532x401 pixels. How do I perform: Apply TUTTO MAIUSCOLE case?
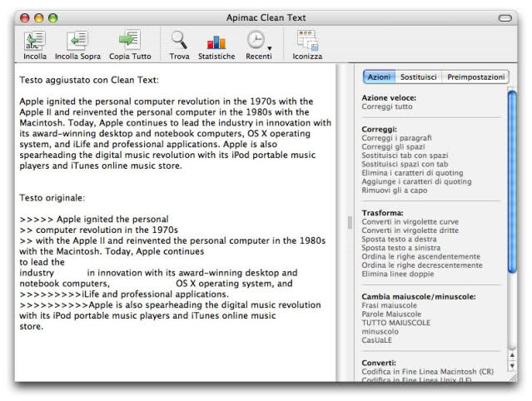[396, 323]
